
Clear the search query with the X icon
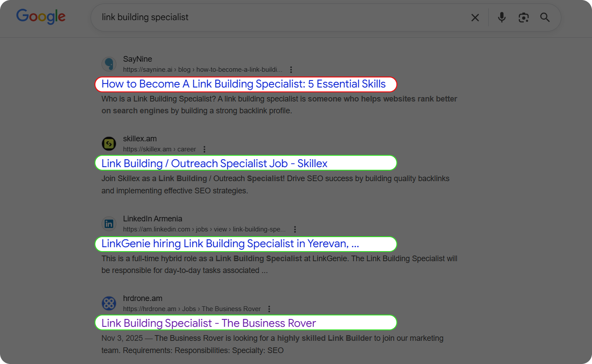point(475,17)
